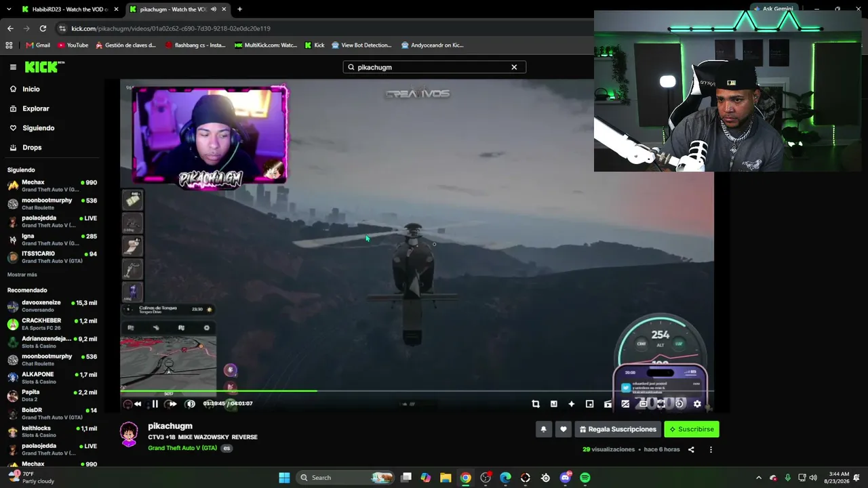Follow pikachugm with the heart button
This screenshot has width=868, height=488.
pos(563,429)
